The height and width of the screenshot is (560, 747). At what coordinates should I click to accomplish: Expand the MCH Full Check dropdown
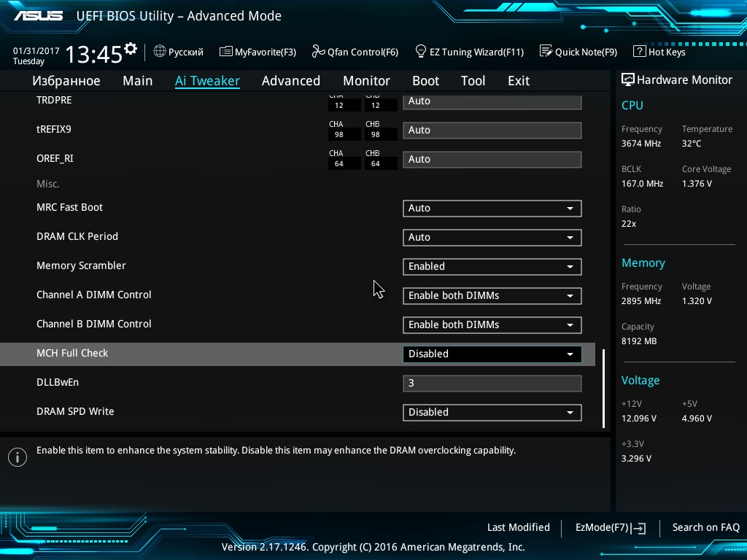click(x=492, y=354)
